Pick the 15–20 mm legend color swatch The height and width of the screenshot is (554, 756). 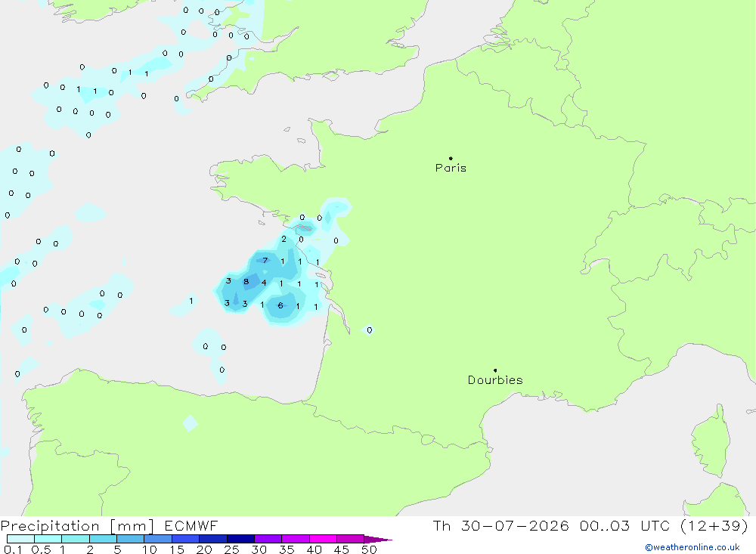click(x=186, y=539)
